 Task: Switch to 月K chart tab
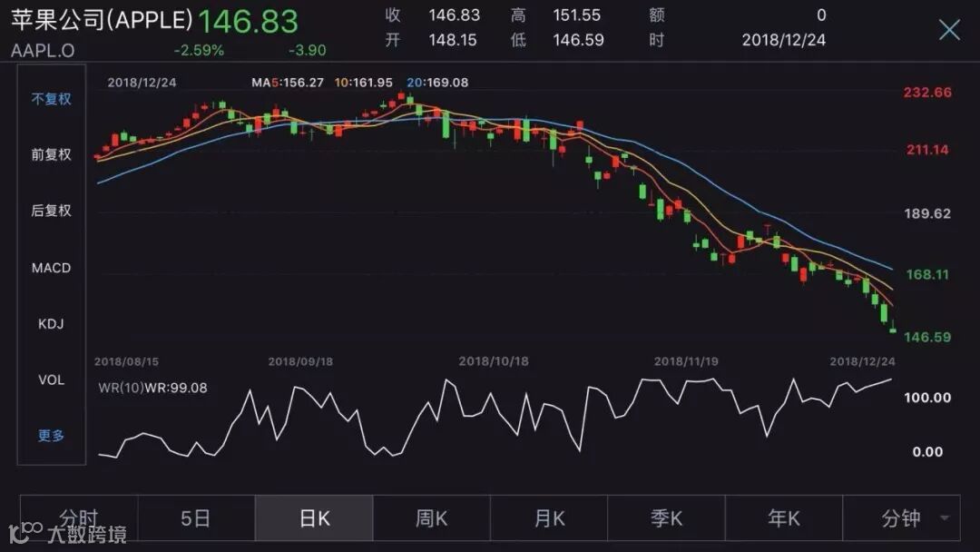pyautogui.click(x=549, y=518)
